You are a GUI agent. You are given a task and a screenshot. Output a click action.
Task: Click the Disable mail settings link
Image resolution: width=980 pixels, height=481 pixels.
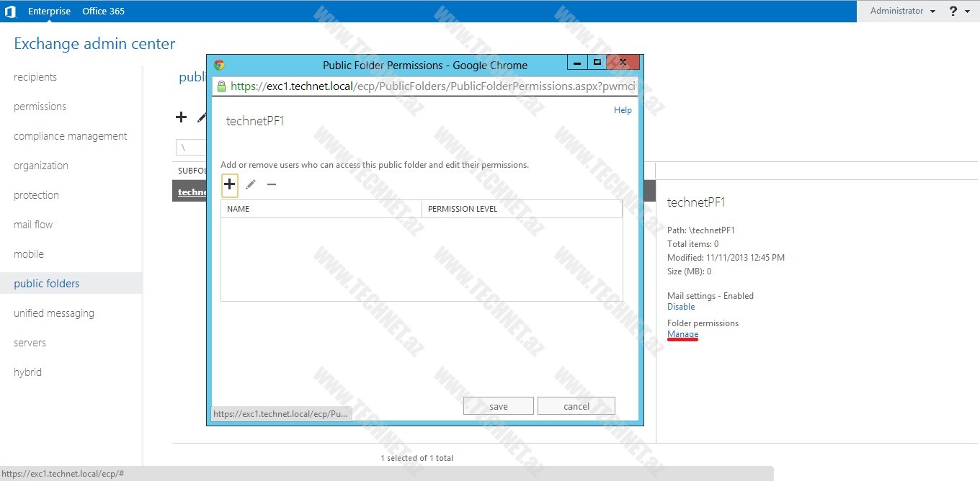click(x=681, y=307)
